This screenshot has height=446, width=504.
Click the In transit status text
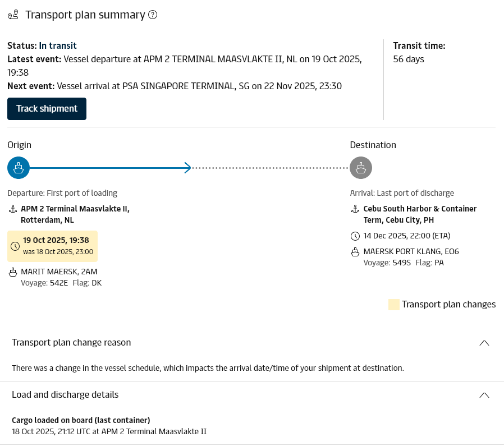[x=58, y=45]
